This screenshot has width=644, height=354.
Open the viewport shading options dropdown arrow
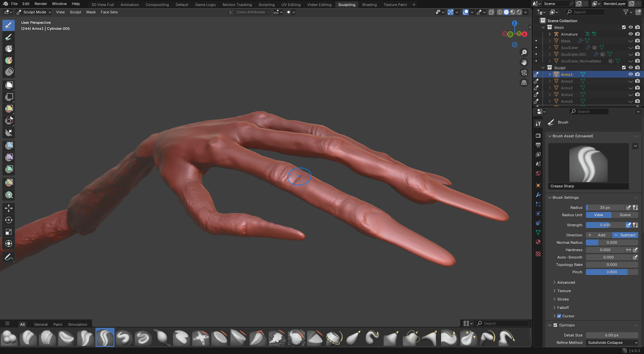tap(526, 12)
